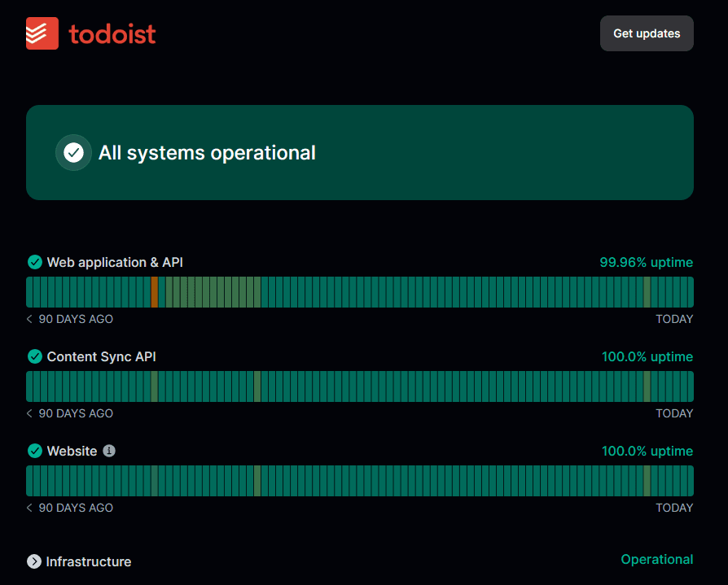Click the Operational link beside Infrastructure

pyautogui.click(x=657, y=560)
